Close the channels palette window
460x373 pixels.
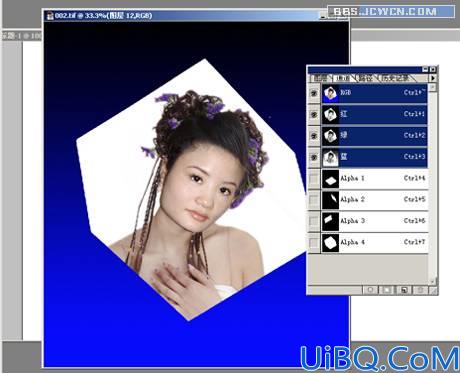click(433, 69)
